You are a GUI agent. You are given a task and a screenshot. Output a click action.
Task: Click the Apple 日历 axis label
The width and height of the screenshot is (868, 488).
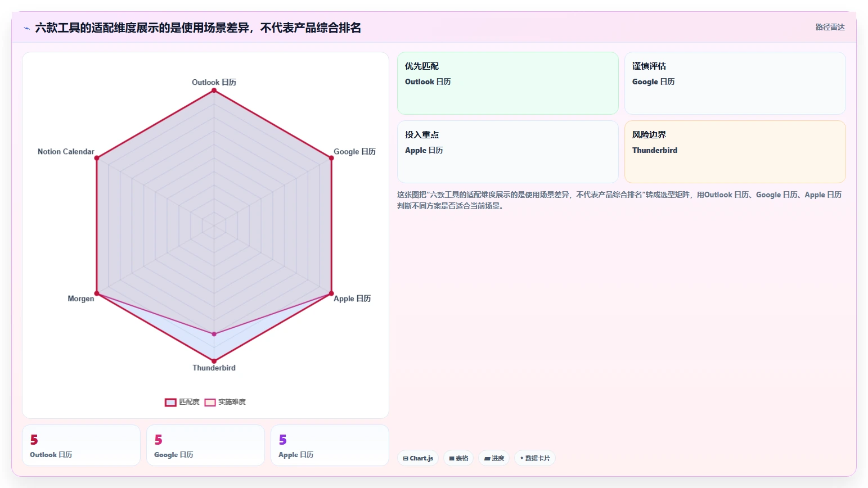(x=352, y=299)
